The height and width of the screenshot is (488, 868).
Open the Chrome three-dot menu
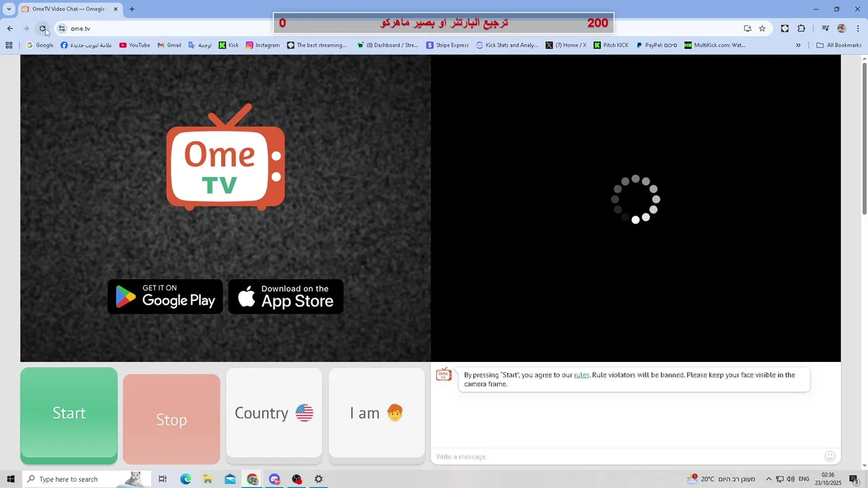859,28
